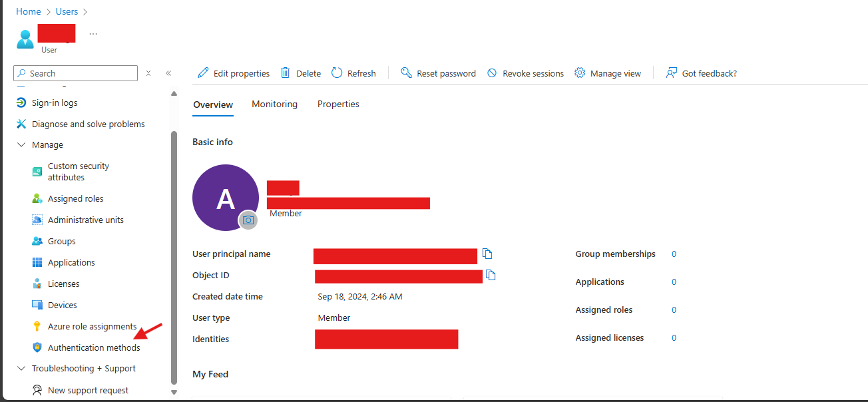Open the Applications count link
Image resolution: width=868 pixels, height=402 pixels.
tap(674, 282)
